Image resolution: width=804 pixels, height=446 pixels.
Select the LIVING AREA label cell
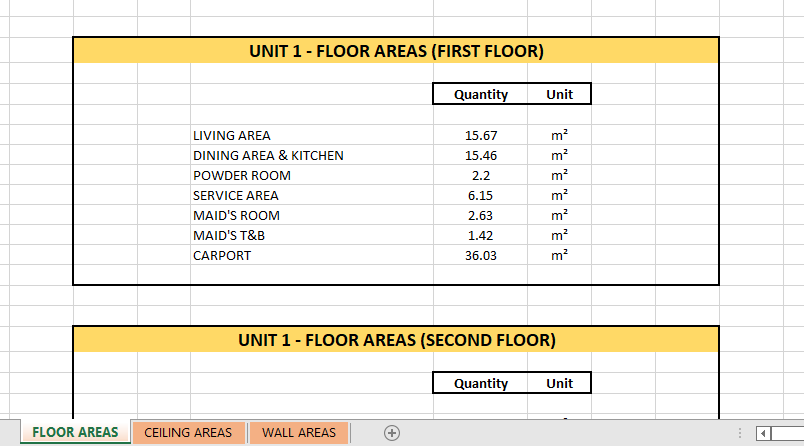click(232, 135)
